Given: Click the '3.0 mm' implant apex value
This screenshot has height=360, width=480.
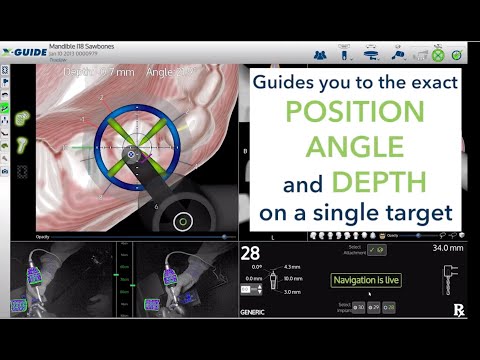Looking at the screenshot, I should [x=292, y=292].
